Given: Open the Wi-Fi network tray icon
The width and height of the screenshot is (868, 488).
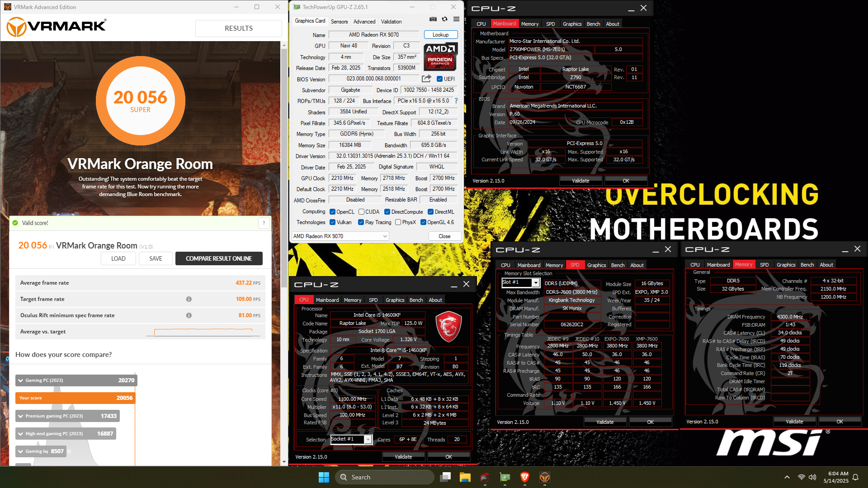Looking at the screenshot, I should (802, 477).
